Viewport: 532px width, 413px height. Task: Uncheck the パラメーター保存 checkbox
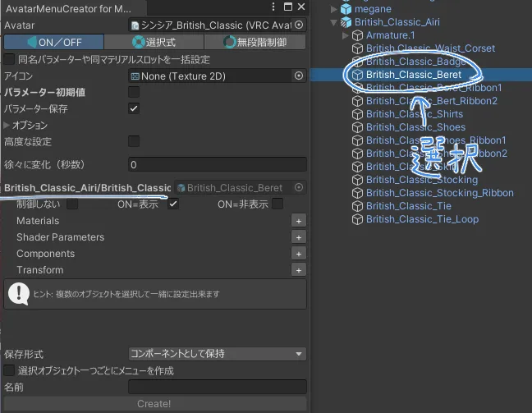point(134,108)
